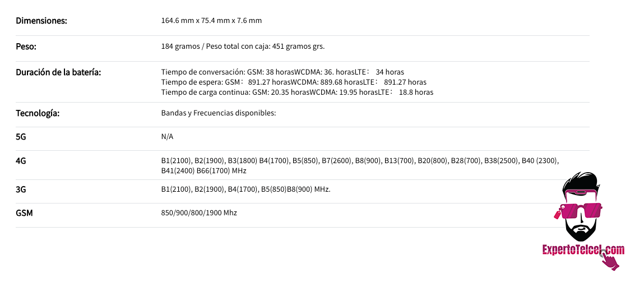Select Bandas y Frecuencias disponibles text

219,113
